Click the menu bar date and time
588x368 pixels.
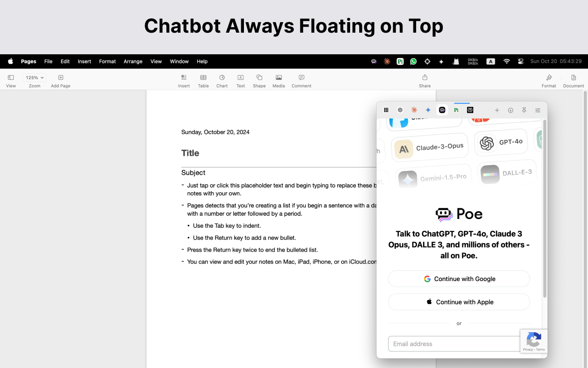pos(556,61)
